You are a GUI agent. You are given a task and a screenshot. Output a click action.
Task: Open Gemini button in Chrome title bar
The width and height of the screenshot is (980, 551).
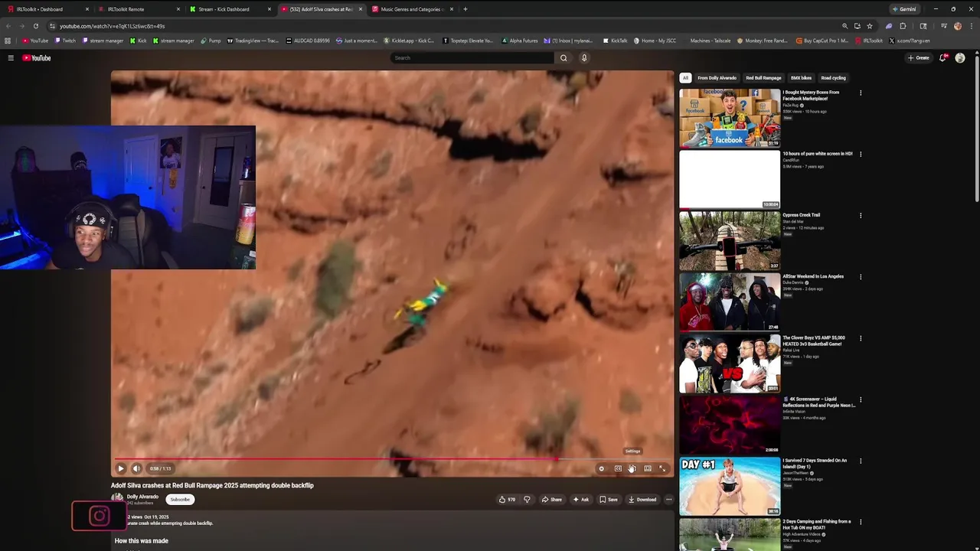click(x=904, y=9)
